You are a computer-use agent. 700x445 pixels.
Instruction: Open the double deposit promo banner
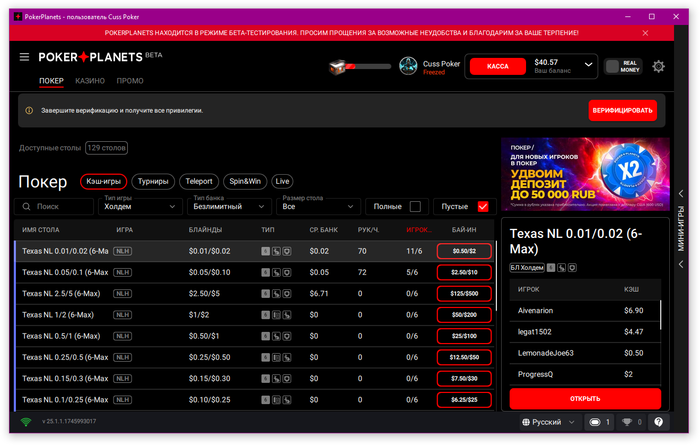click(x=585, y=174)
